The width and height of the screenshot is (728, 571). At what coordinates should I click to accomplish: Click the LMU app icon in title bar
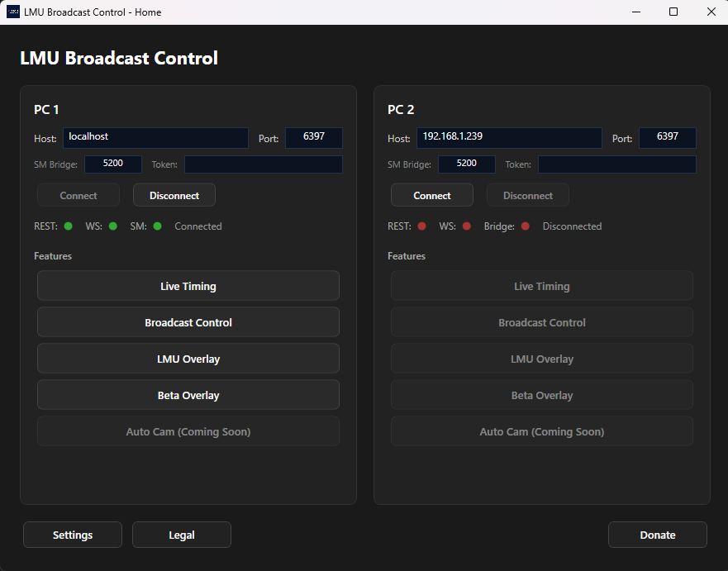coord(13,12)
